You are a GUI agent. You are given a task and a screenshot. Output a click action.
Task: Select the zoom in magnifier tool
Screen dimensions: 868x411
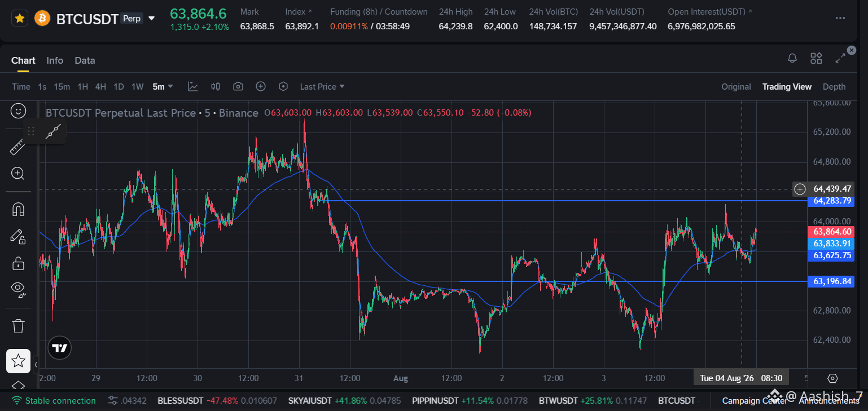(18, 174)
